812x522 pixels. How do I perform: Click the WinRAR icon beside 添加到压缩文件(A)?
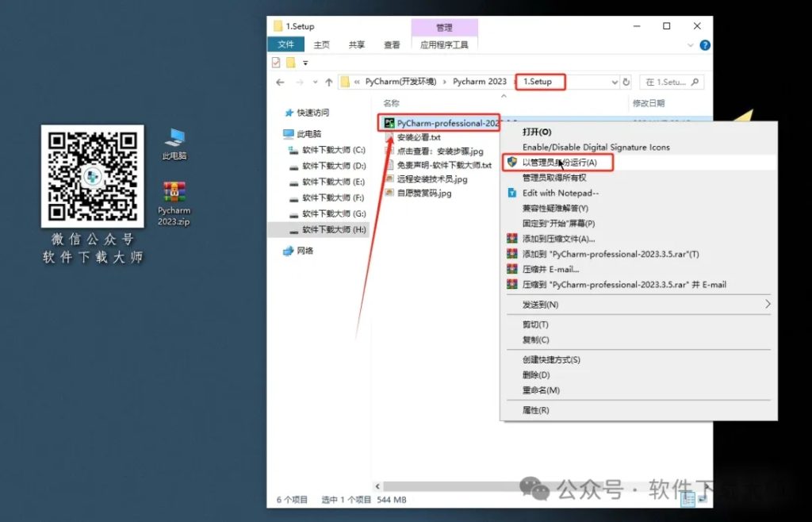pyautogui.click(x=511, y=240)
